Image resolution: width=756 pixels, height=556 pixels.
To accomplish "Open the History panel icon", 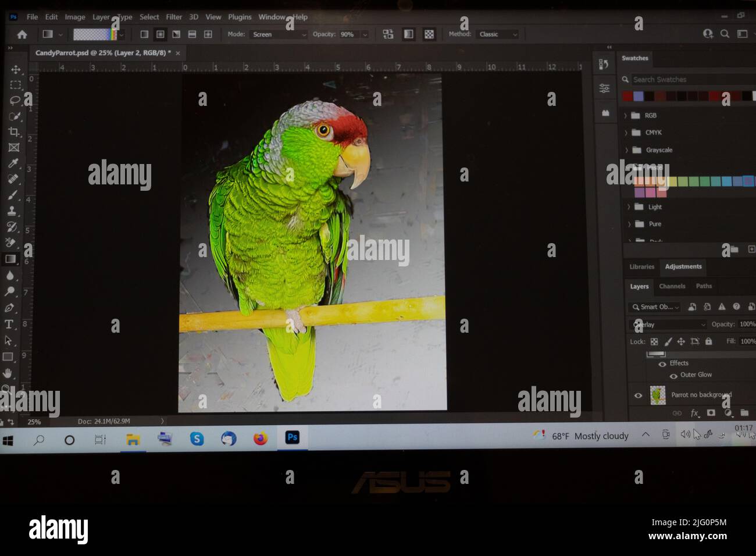I will tap(604, 65).
